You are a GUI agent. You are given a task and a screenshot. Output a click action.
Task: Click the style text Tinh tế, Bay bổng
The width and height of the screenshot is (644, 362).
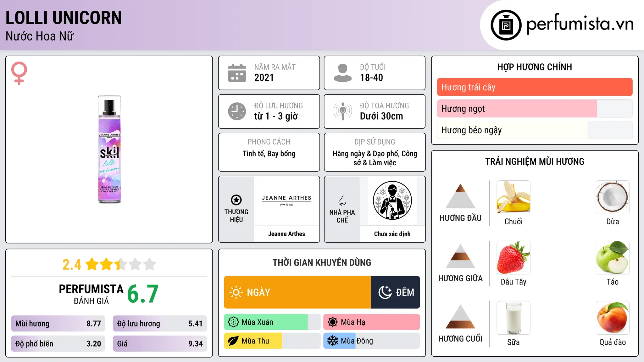[269, 154]
